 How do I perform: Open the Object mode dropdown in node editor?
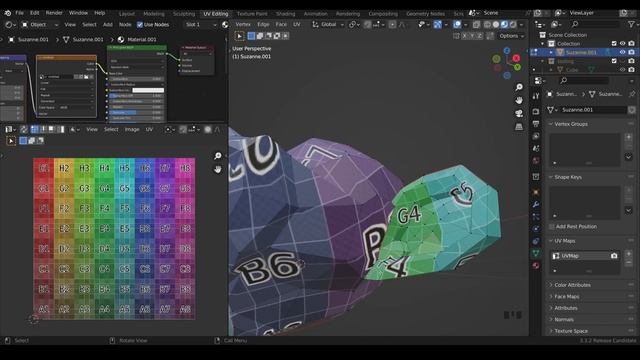[40, 24]
